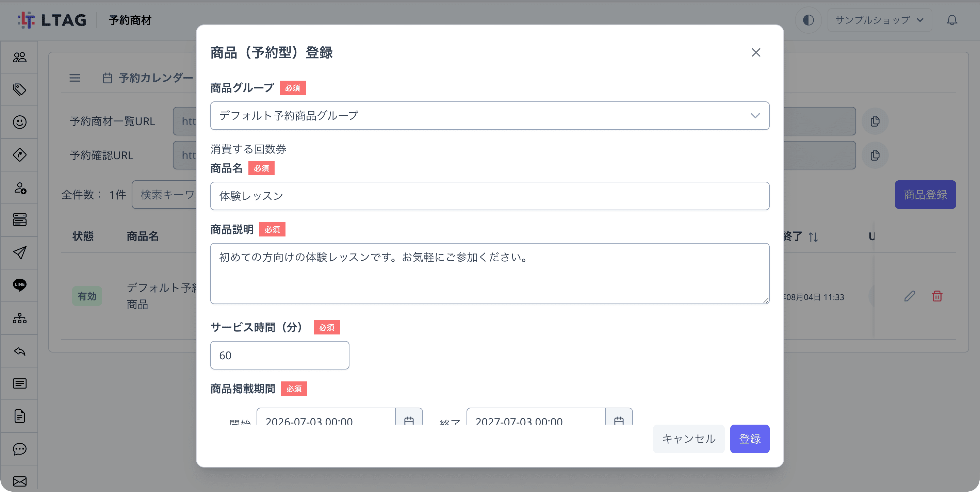Click the LTAG logo
980x492 pixels.
pyautogui.click(x=52, y=20)
